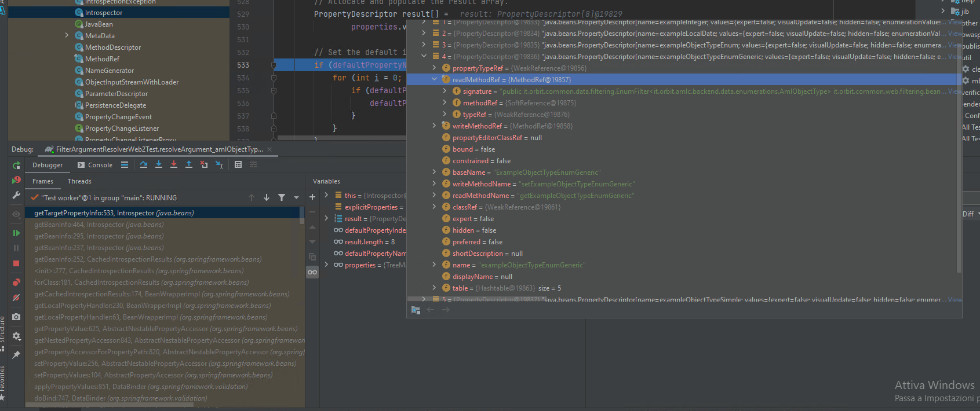The height and width of the screenshot is (411, 980).
Task: Expand methodRef SoftReference node
Action: tap(445, 102)
